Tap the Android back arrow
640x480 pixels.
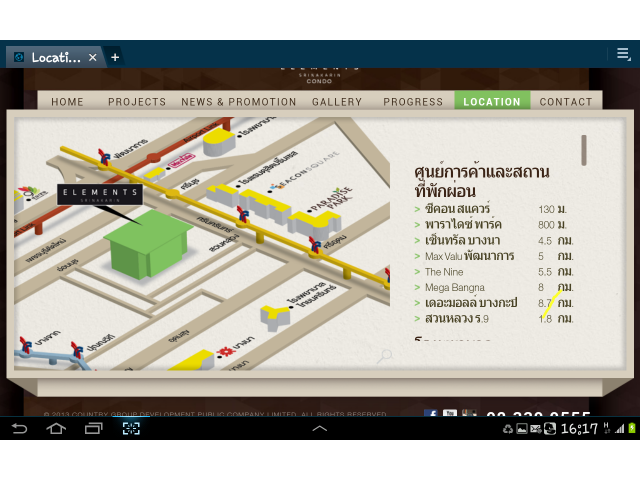(19, 429)
